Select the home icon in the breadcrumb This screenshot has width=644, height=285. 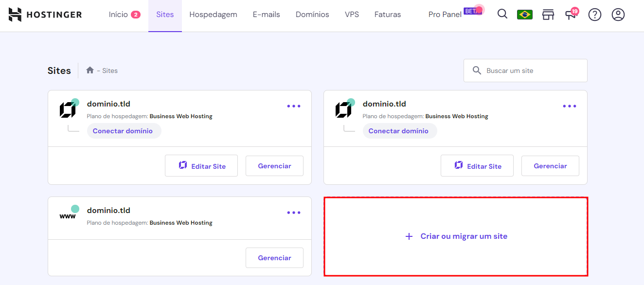pos(89,70)
